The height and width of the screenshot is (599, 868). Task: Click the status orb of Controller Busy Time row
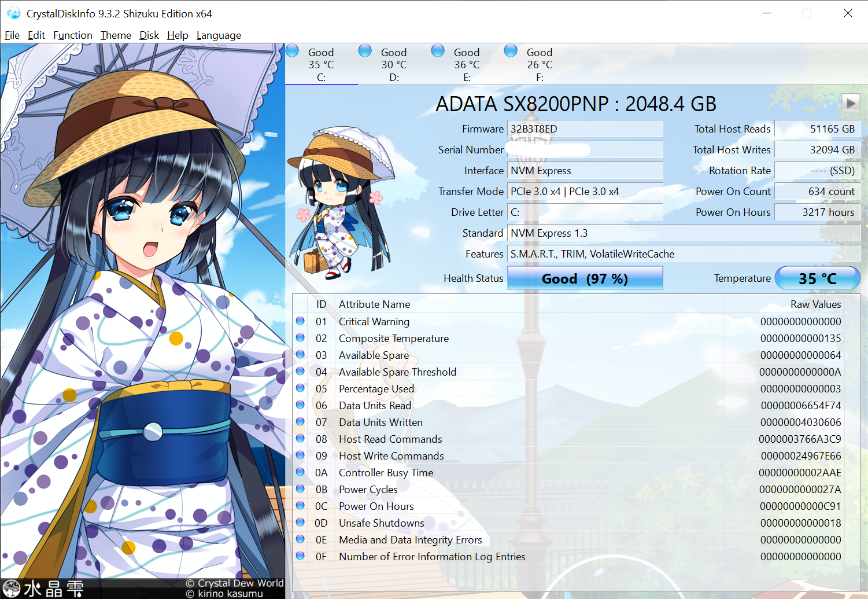click(300, 472)
